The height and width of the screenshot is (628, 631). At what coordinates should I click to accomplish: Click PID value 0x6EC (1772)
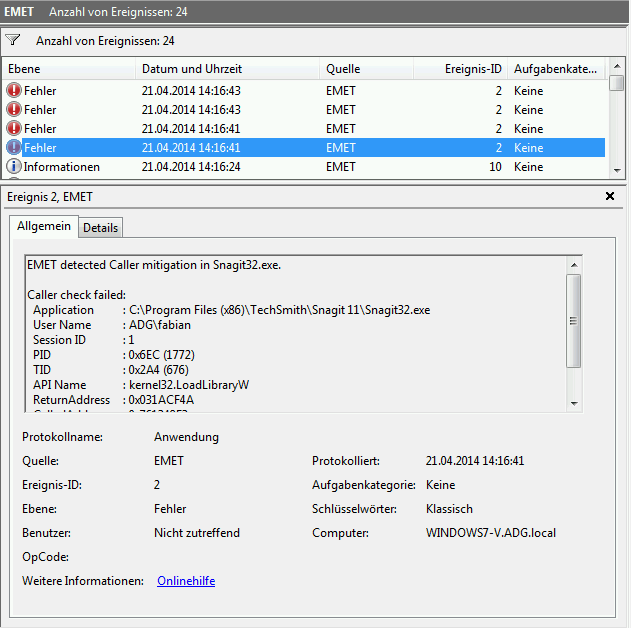tap(161, 355)
